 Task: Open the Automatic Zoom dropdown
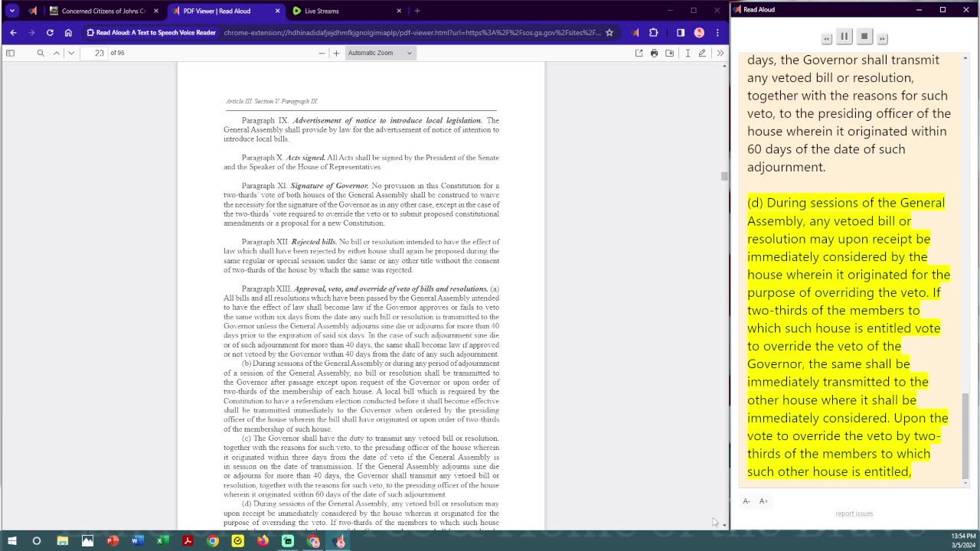pyautogui.click(x=380, y=53)
